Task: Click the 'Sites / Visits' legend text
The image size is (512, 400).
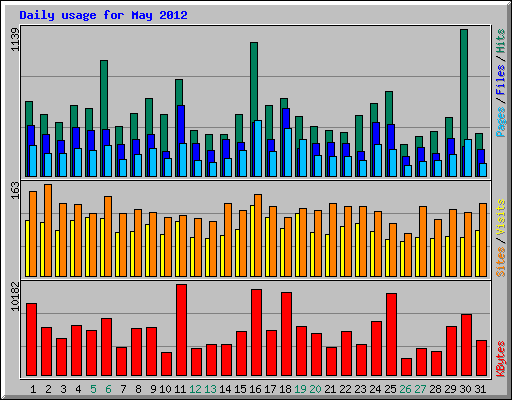Action: 500,238
